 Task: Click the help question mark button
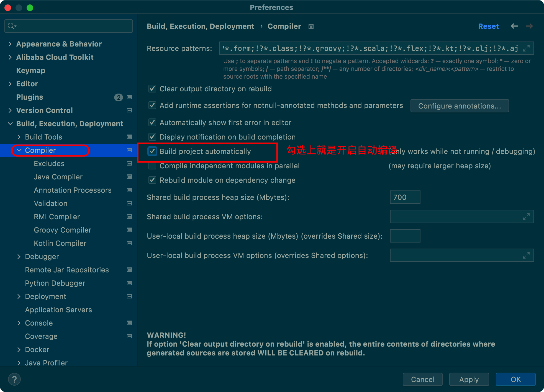click(x=14, y=379)
